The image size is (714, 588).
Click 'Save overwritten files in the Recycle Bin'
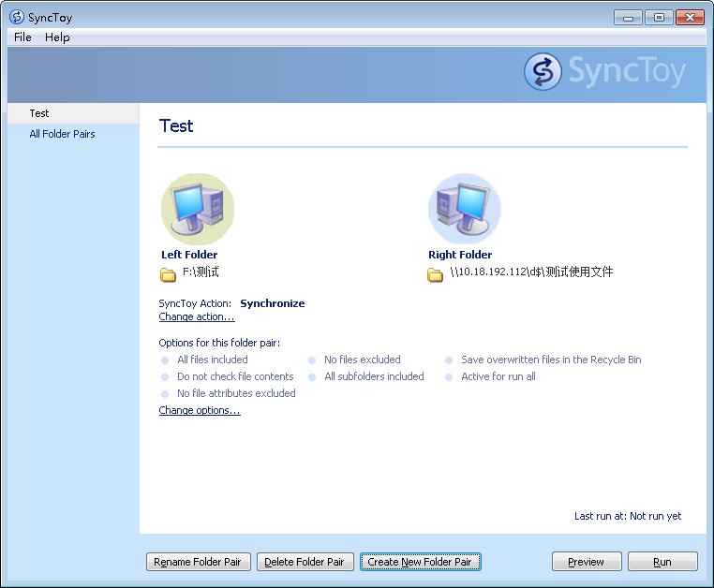tap(551, 360)
